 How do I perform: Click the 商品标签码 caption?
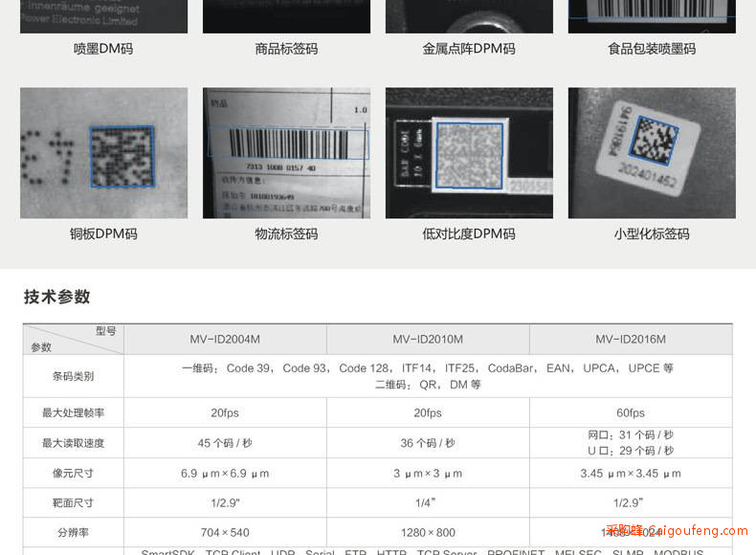pos(286,49)
